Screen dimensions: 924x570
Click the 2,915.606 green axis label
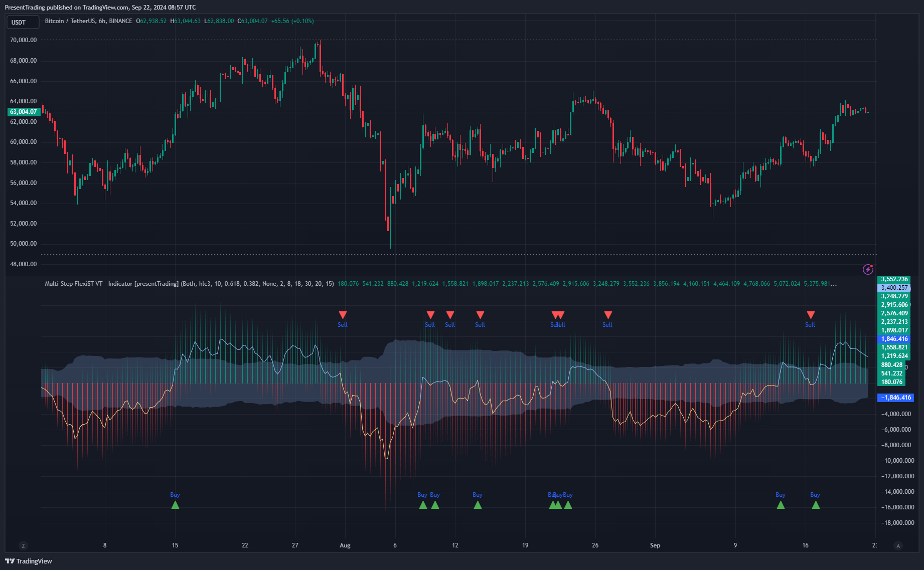894,305
